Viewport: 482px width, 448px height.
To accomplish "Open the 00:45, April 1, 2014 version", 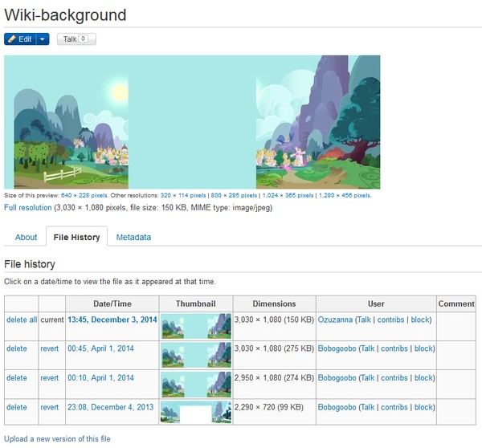I will 101,348.
